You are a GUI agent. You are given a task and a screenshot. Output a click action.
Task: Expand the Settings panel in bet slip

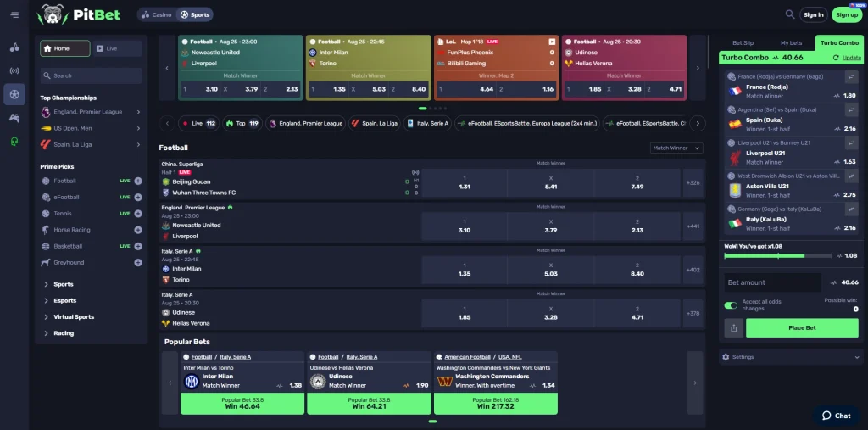pyautogui.click(x=791, y=357)
